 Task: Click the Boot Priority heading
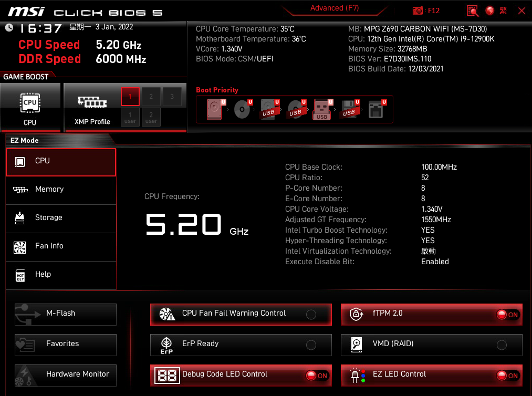click(x=217, y=90)
